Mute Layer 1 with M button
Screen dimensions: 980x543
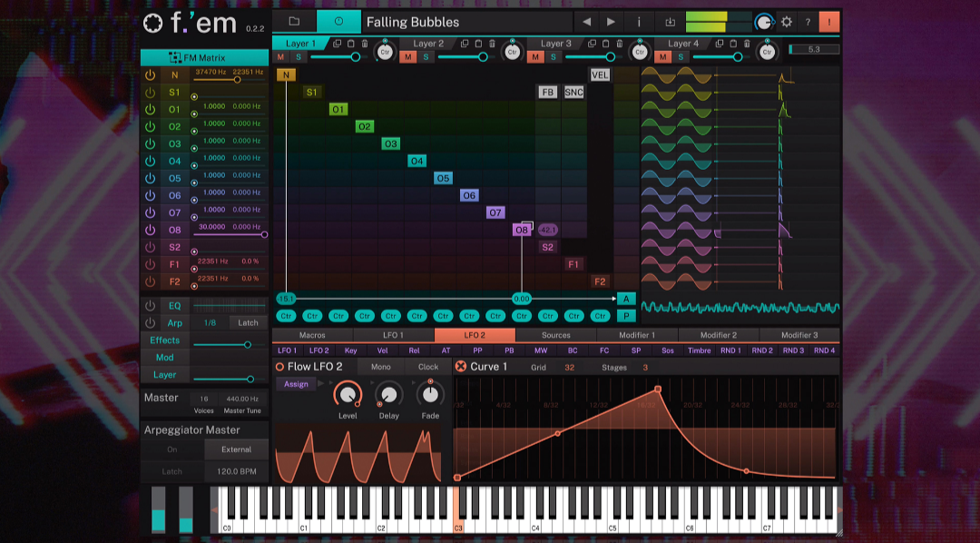[280, 57]
